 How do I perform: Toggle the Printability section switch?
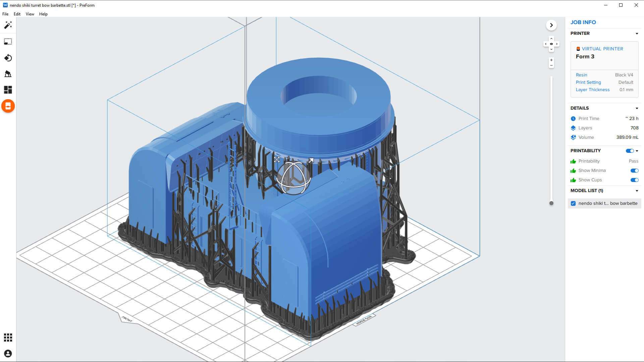click(629, 151)
